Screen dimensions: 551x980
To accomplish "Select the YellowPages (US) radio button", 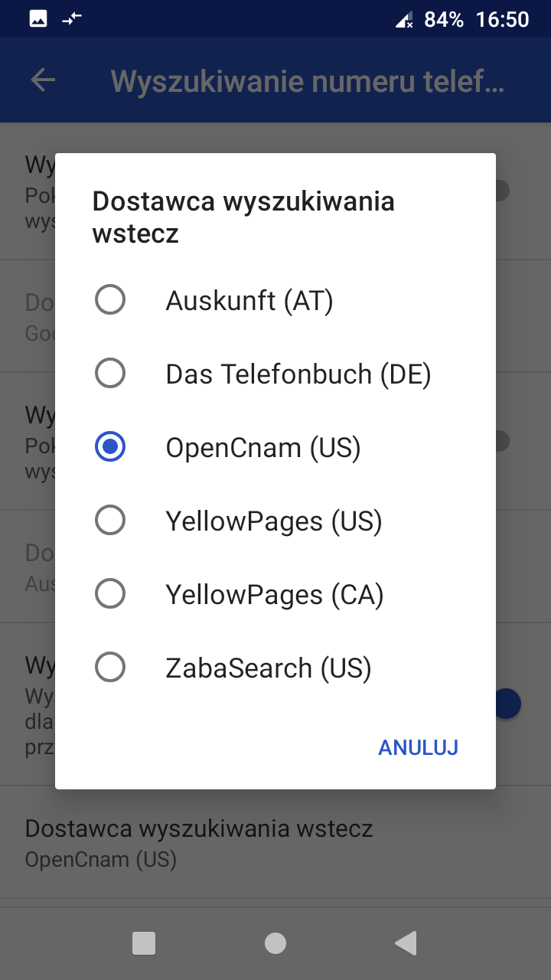I will (110, 521).
